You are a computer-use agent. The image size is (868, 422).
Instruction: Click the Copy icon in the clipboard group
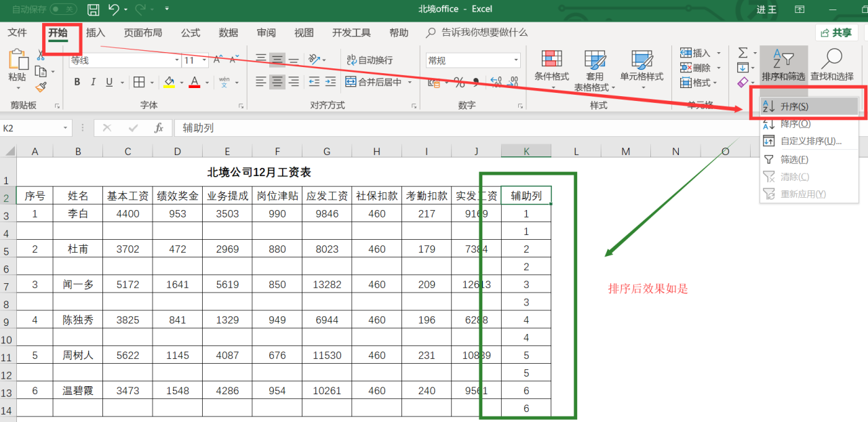click(x=40, y=71)
